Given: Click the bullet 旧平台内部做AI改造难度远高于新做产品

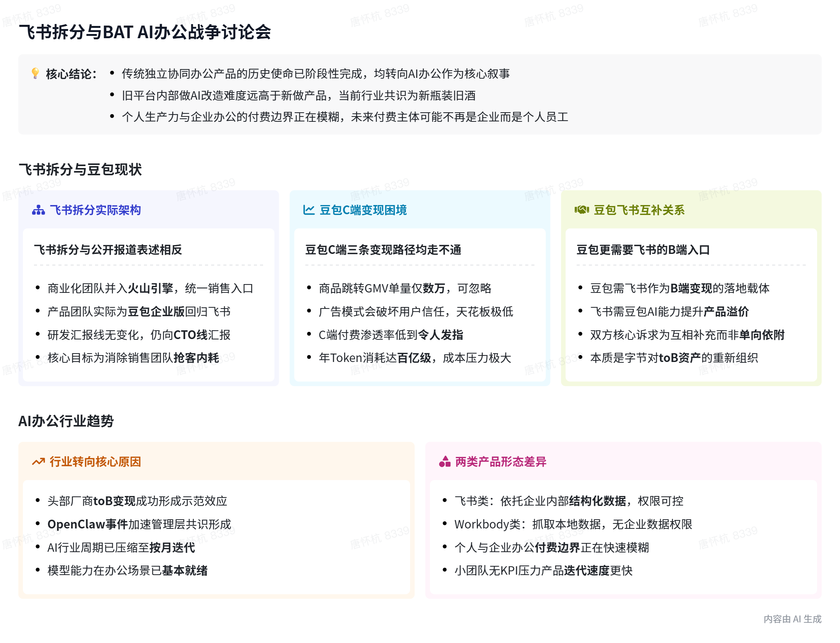Looking at the screenshot, I should coord(299,95).
